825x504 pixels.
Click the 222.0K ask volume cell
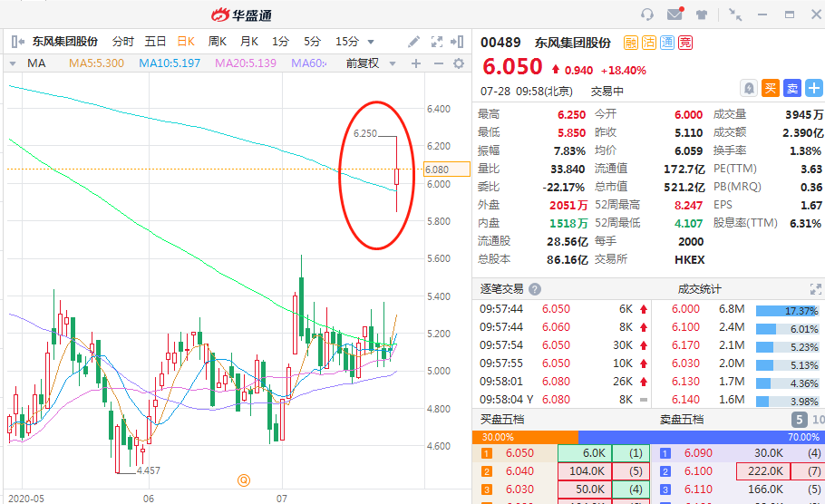(763, 470)
